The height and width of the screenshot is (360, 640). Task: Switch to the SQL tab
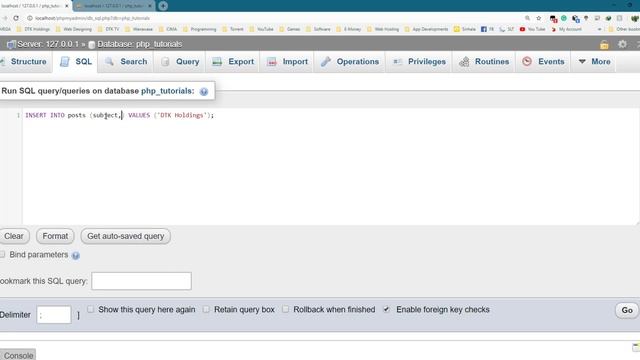click(76, 62)
